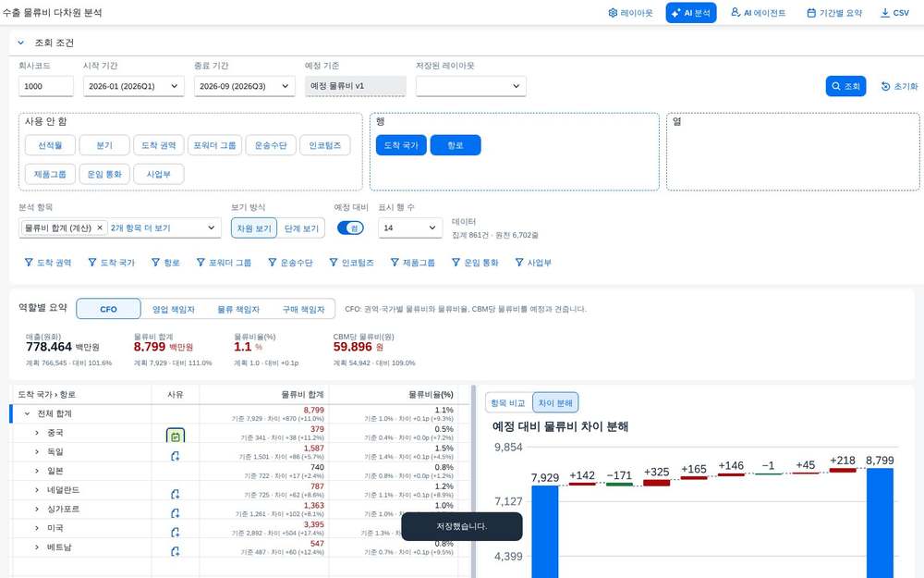924x578 pixels.
Task: Add a reason note for 싱가포르
Action: coord(175,513)
